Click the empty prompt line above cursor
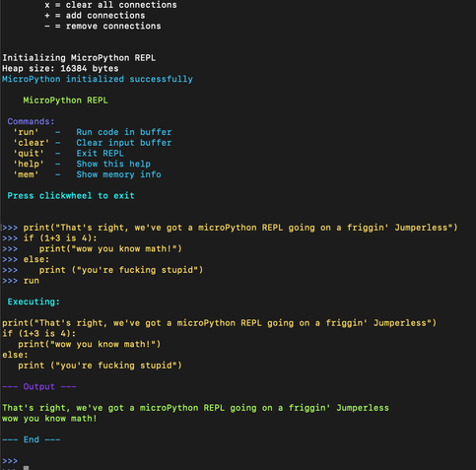Screen dimensions: 476x470 click(10, 460)
